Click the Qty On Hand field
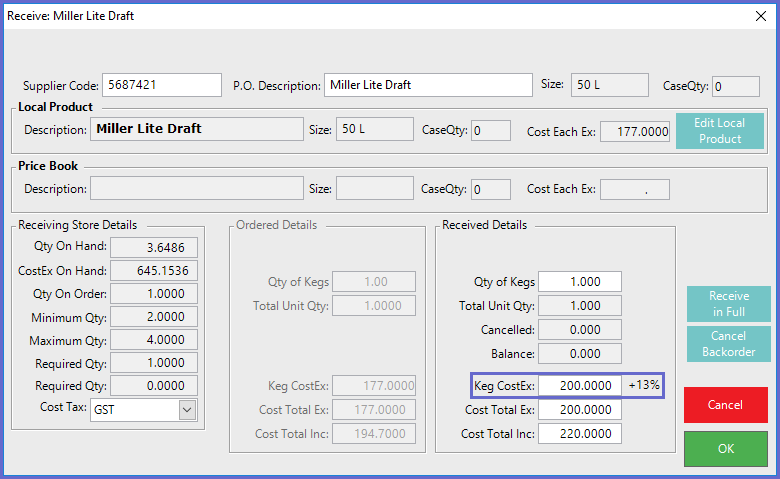This screenshot has height=479, width=780. (154, 248)
